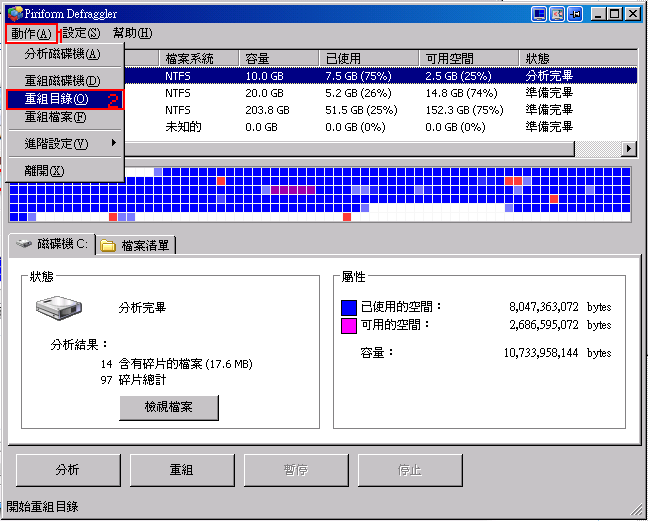Screen dimensions: 648x521
Task: Click the drive list horizontal scrollbar track
Action: [x=598, y=149]
